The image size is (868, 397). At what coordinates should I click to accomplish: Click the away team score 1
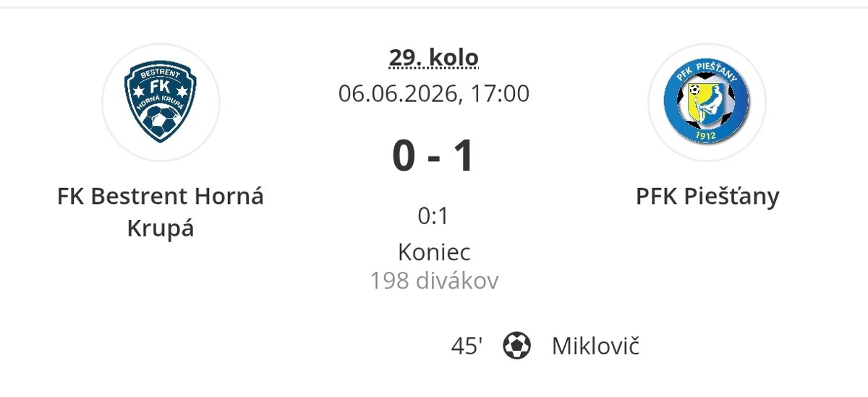coord(463,156)
